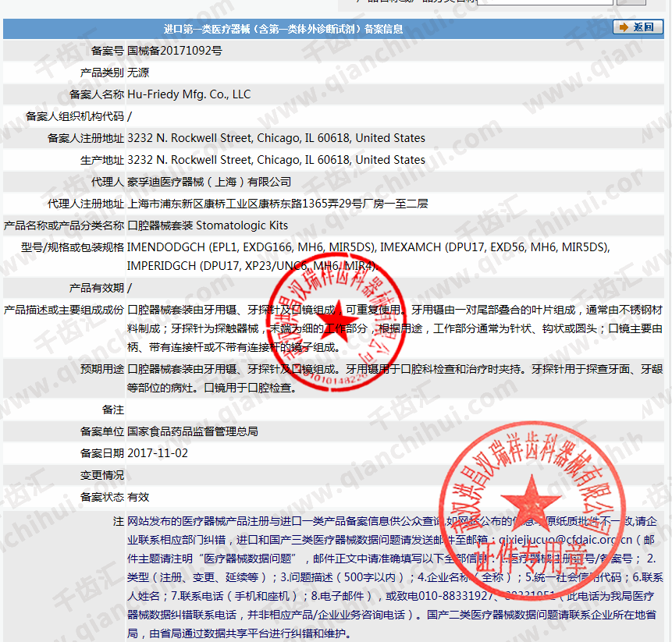Viewport: 672px width, 642px height.
Task: Click the agent name 豪孚迪医疗器械（上海）有限公司
Action: 209,182
